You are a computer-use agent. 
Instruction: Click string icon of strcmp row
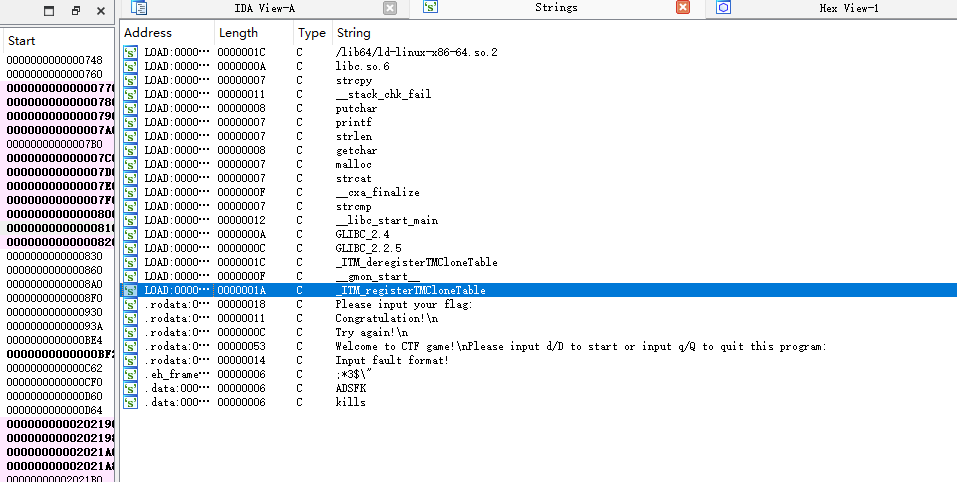pos(131,207)
